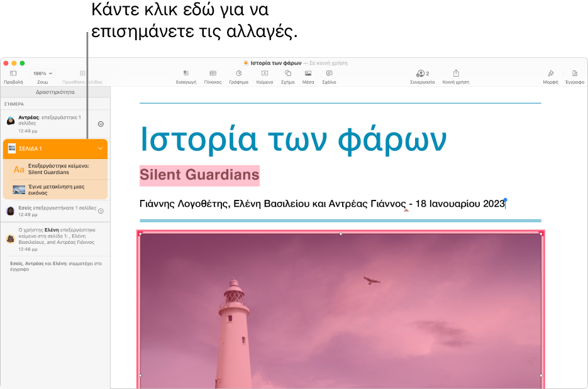Click the Γράφημα chart icon

pyautogui.click(x=239, y=74)
